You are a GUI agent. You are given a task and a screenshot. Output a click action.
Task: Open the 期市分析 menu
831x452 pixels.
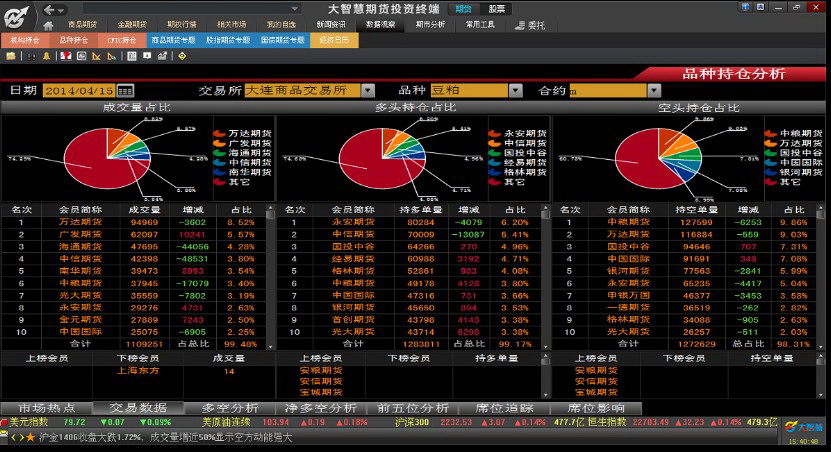[430, 24]
